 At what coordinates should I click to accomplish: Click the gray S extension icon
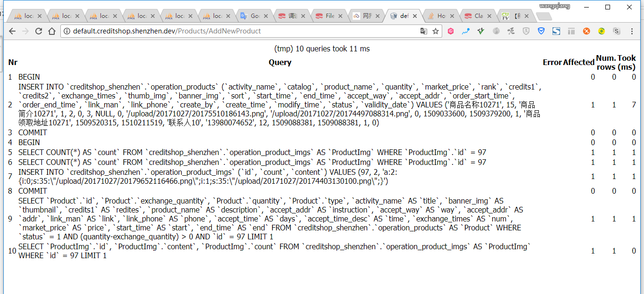click(x=617, y=31)
